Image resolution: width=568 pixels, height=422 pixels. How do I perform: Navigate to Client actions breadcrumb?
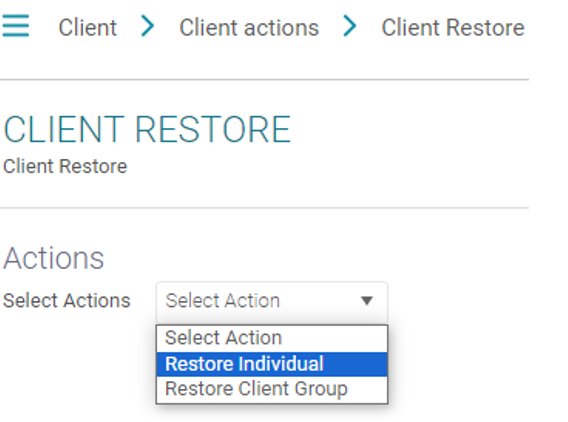coord(249,28)
